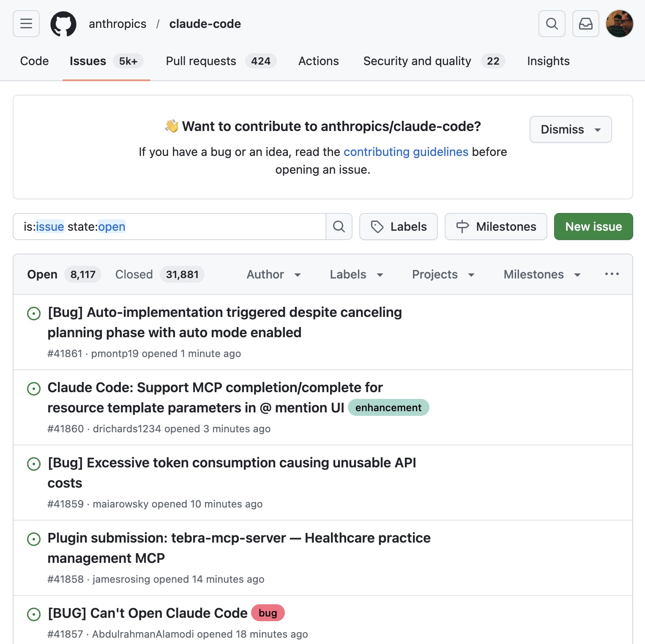
Task: Switch to Closed issues filter
Action: pyautogui.click(x=159, y=275)
